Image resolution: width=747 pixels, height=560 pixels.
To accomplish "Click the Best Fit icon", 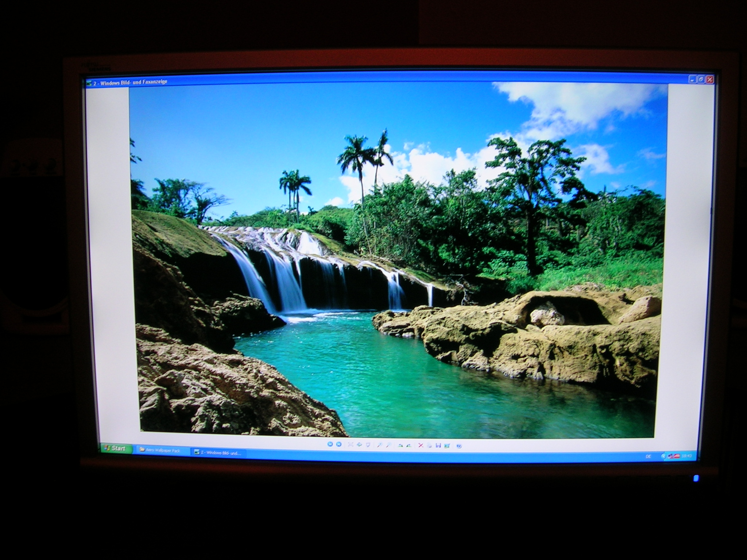I will pyautogui.click(x=351, y=444).
